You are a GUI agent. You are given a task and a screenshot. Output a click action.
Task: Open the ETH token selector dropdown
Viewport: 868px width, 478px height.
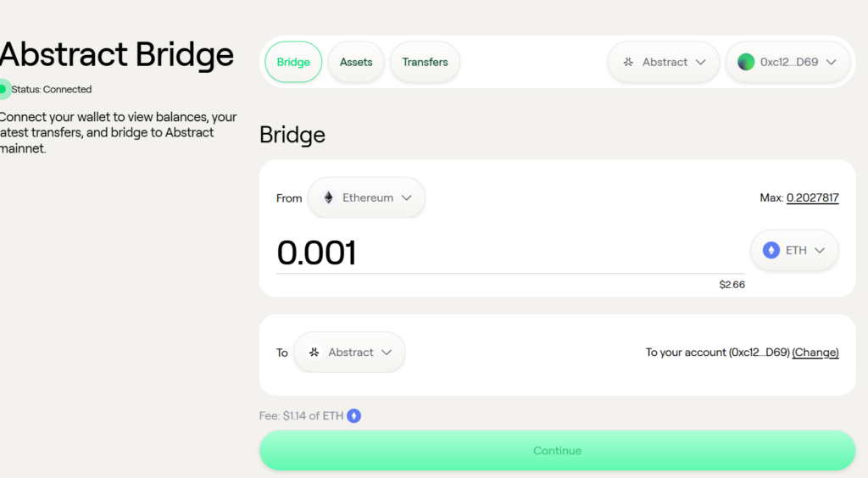click(x=794, y=250)
